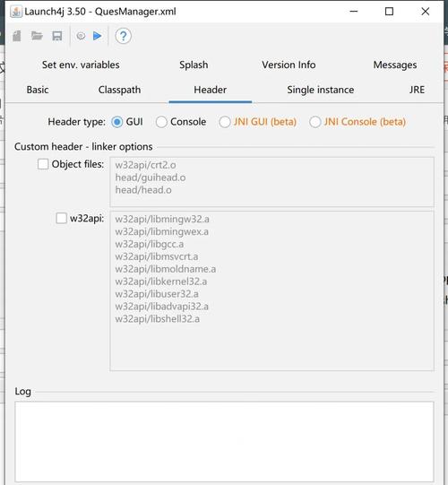Select the Console header type
The image size is (448, 485).
161,122
